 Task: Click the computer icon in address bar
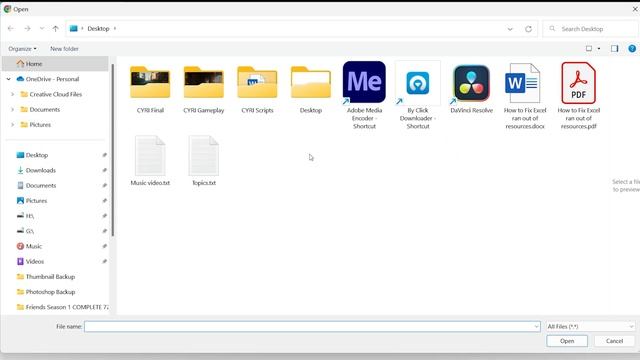click(x=73, y=29)
